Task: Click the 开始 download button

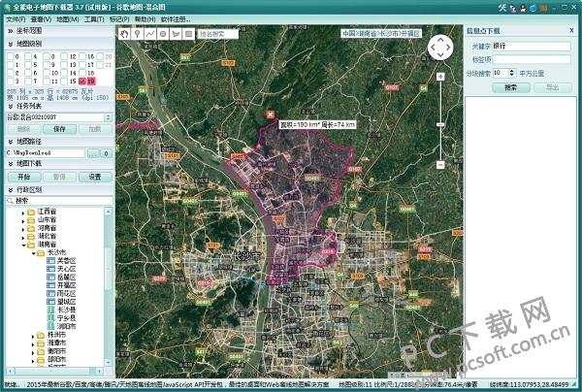Action: 24,177
